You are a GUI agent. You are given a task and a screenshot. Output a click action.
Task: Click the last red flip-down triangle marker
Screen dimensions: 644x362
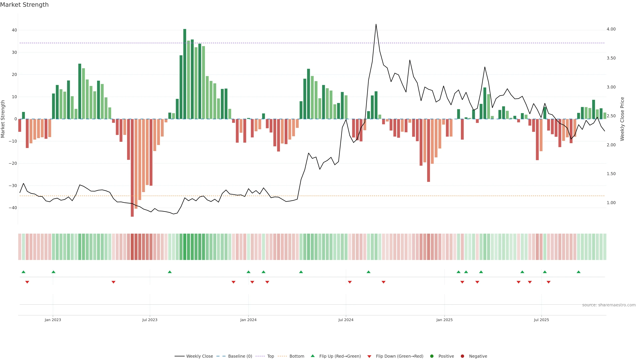(x=549, y=282)
